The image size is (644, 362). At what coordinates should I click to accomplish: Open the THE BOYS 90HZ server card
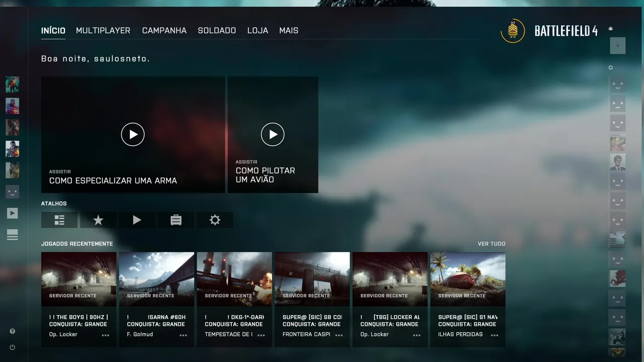pyautogui.click(x=78, y=299)
